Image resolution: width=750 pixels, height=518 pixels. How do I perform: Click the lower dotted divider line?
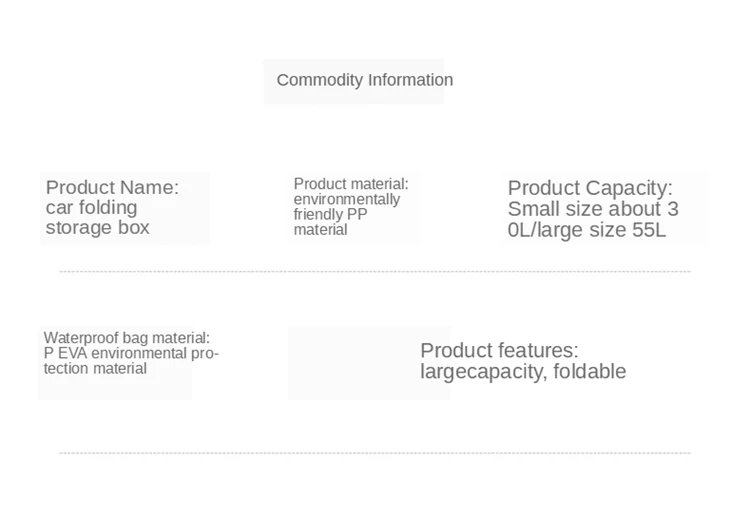[x=375, y=452]
